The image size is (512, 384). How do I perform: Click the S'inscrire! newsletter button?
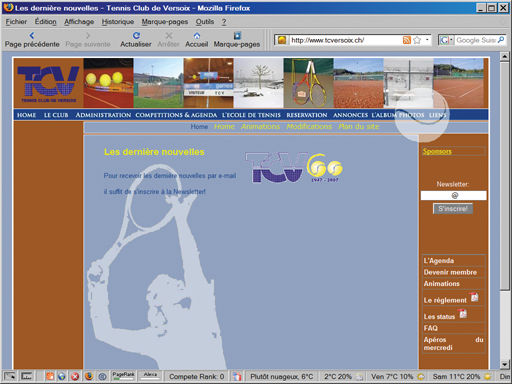pyautogui.click(x=453, y=209)
